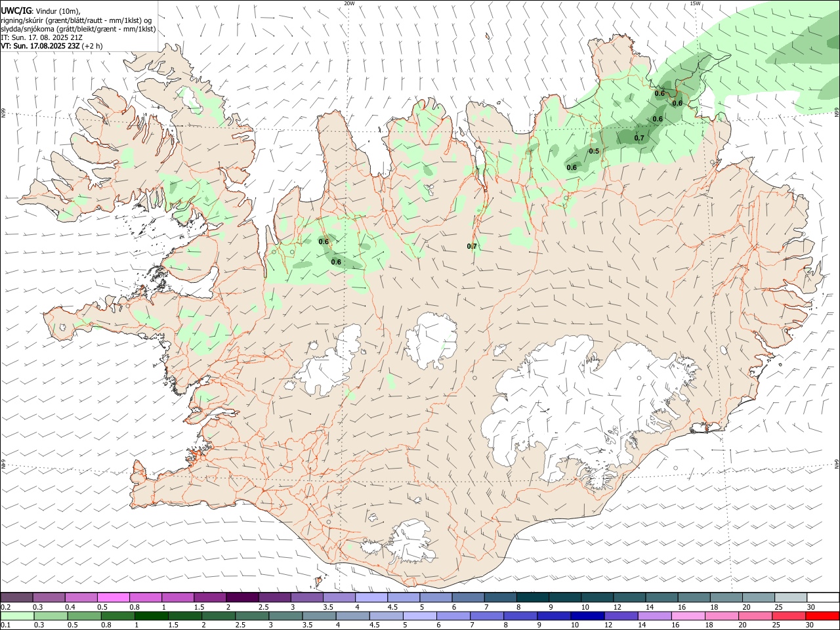Pick lower scale deep blue swatch between 10 and 12
The width and height of the screenshot is (840, 630).
click(587, 616)
